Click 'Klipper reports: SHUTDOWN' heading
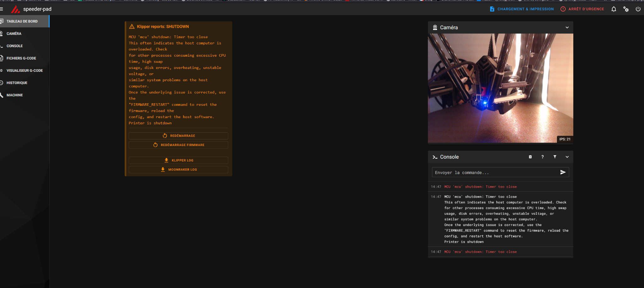 (163, 26)
